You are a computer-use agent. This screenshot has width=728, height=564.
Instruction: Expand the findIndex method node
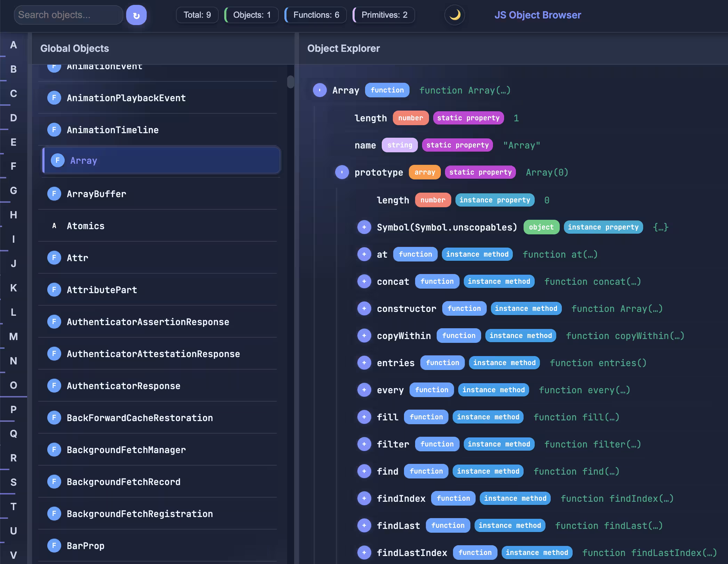pos(364,498)
